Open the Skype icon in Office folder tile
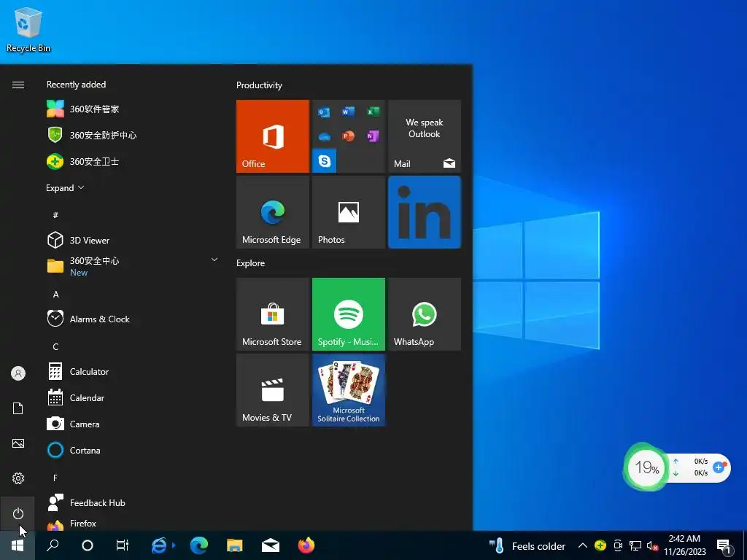Image resolution: width=747 pixels, height=560 pixels. pos(325,161)
